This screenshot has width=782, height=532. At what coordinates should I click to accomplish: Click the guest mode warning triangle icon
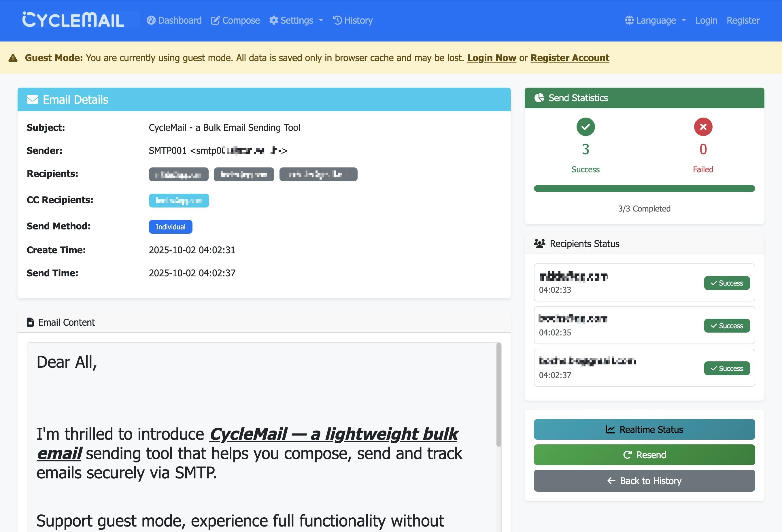click(x=13, y=58)
